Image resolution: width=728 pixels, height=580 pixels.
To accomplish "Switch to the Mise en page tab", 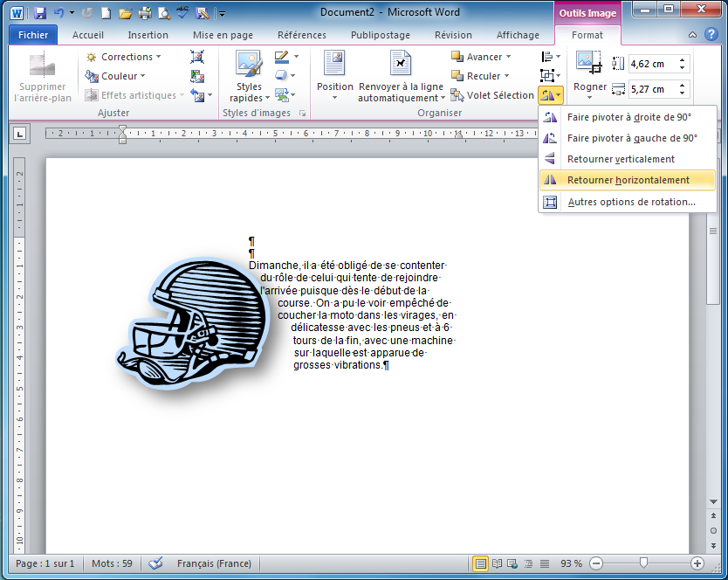I will 223,35.
